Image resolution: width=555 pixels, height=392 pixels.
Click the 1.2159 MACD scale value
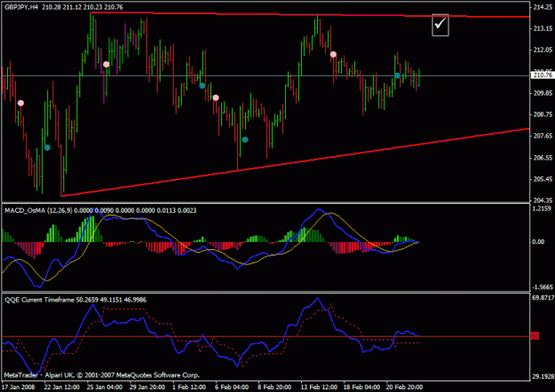coord(542,208)
